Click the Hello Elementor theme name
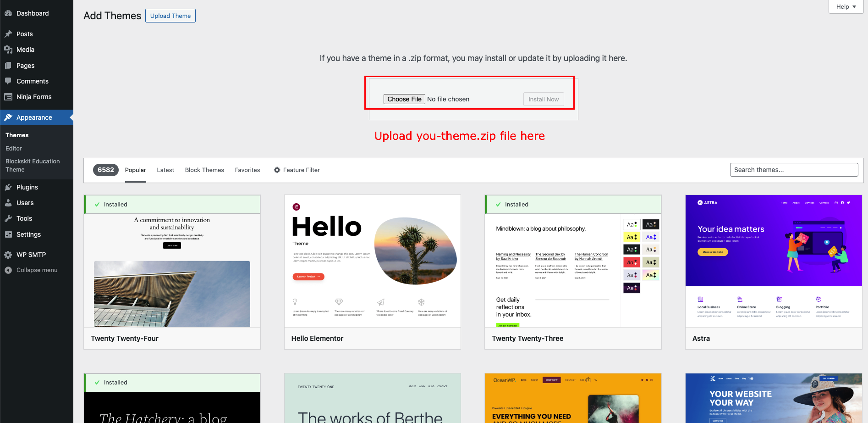Screen dimensions: 868x423 (x=317, y=339)
